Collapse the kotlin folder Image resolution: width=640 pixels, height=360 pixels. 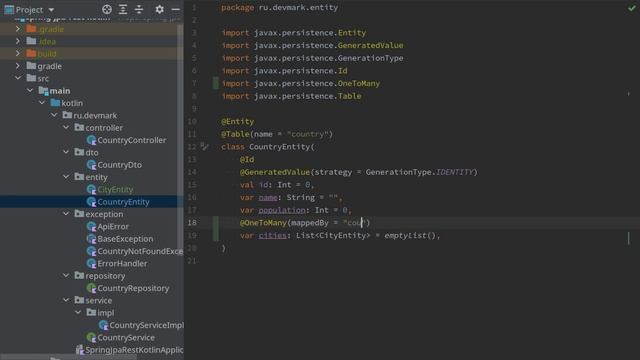coord(42,103)
